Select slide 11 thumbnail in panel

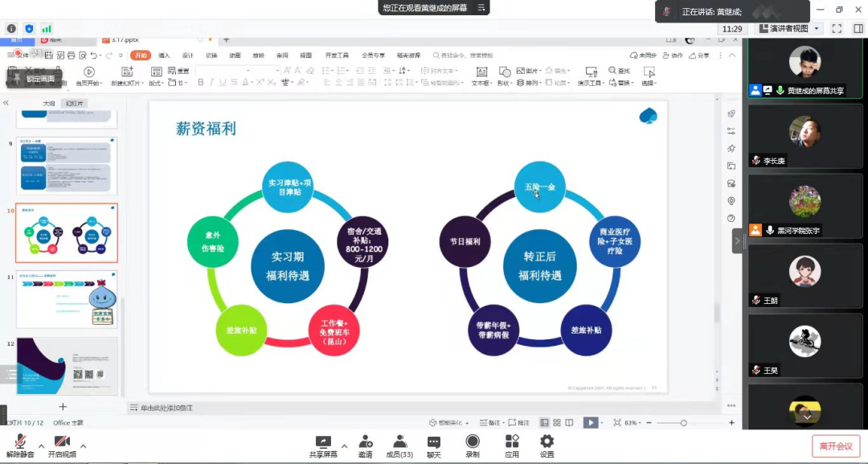67,299
